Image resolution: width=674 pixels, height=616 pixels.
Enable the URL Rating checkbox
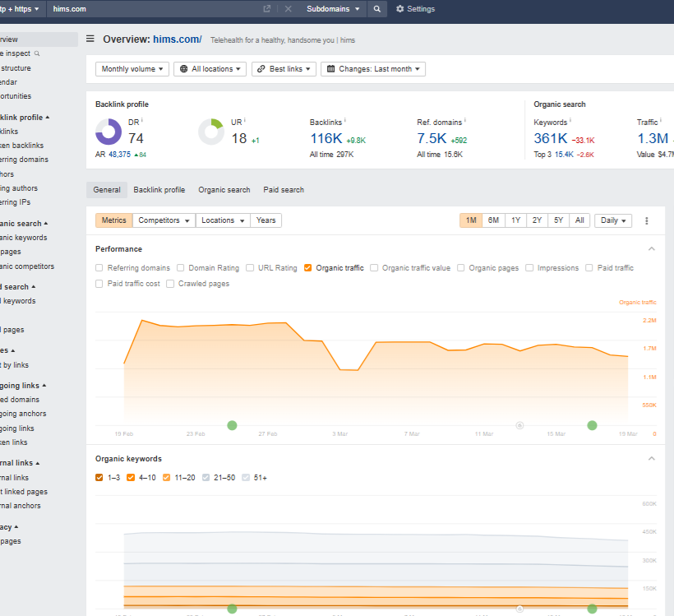point(250,268)
